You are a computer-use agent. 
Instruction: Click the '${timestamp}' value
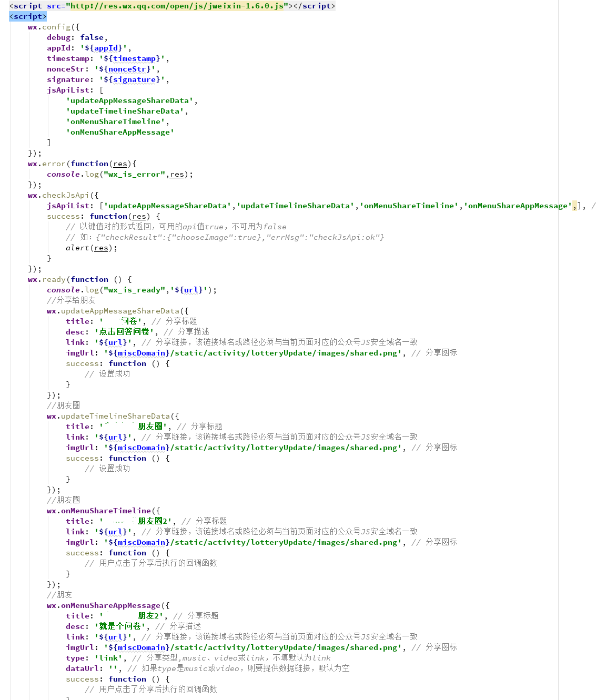click(x=132, y=58)
